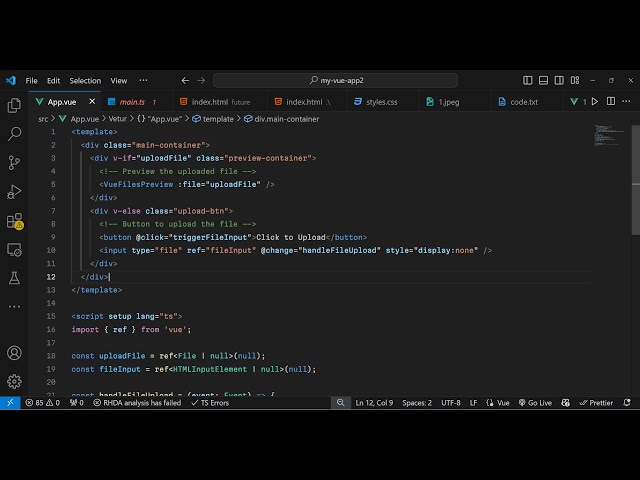This screenshot has width=640, height=480.
Task: Open the Testing flask icon view
Action: pyautogui.click(x=14, y=277)
